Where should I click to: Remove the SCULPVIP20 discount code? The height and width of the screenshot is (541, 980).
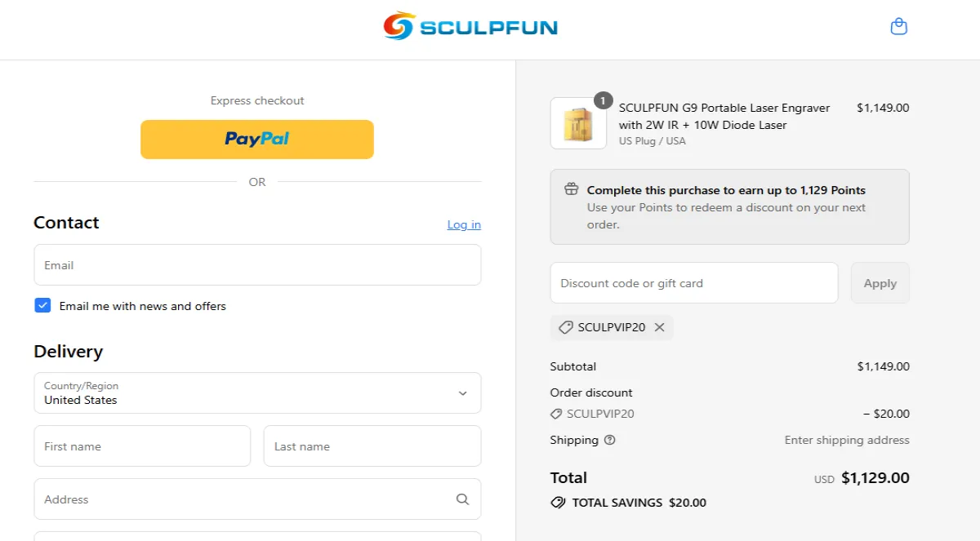[x=659, y=327]
